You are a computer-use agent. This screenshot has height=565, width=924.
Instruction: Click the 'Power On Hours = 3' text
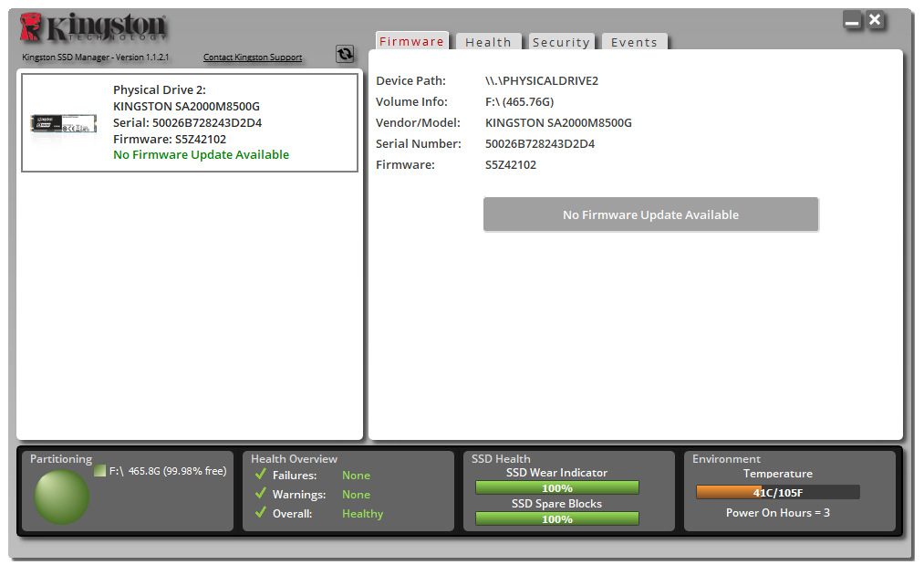(x=778, y=513)
